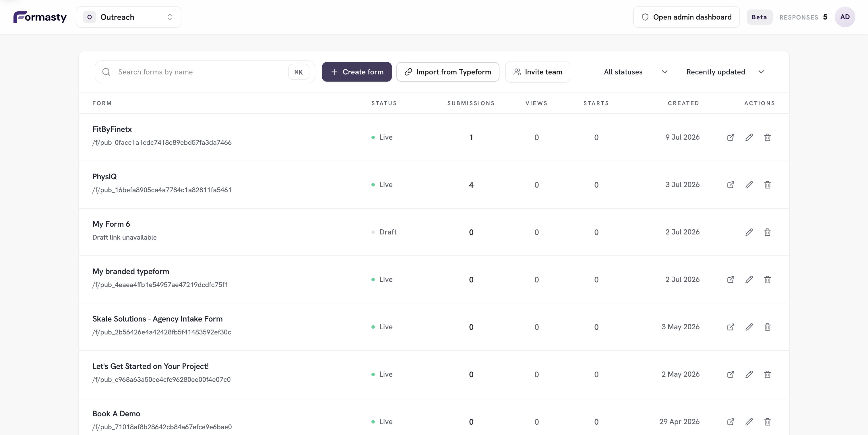Edit the FitByFinetx form
Screen dimensions: 868x435
(x=749, y=137)
